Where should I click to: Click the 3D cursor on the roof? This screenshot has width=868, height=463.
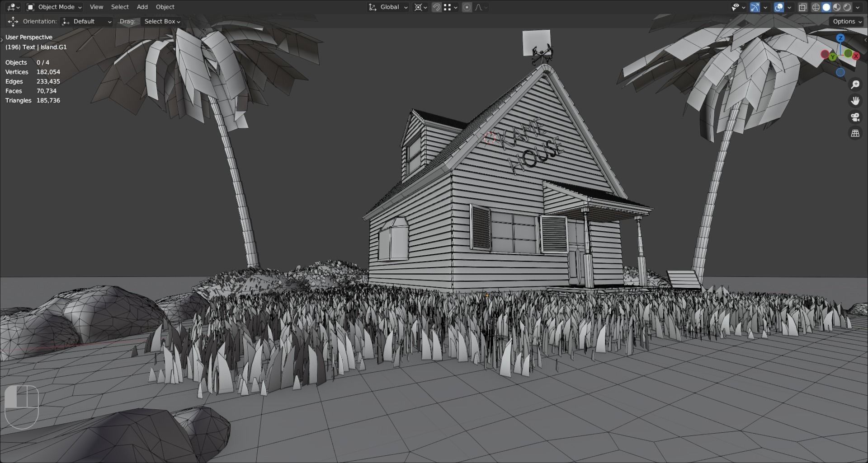490,138
